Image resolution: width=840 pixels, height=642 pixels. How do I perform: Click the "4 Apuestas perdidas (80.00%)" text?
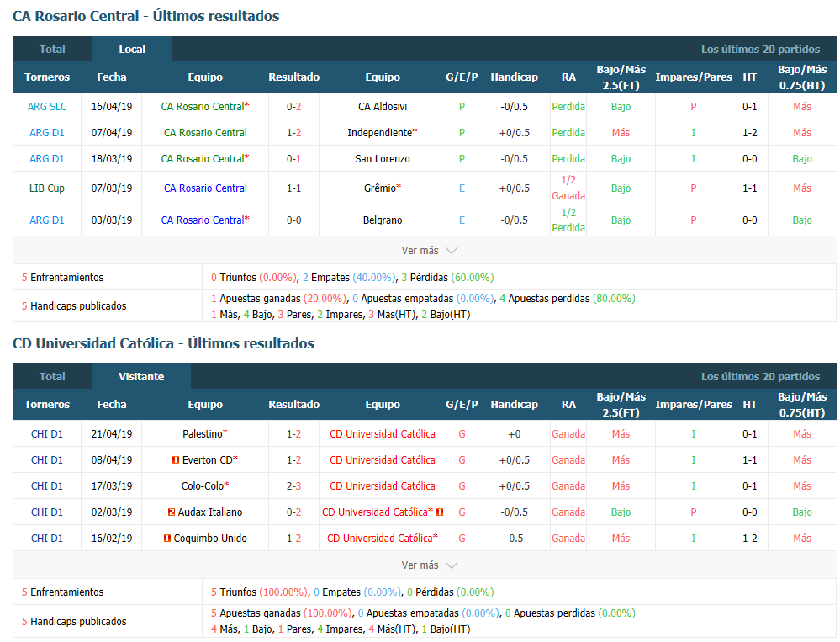click(x=568, y=299)
